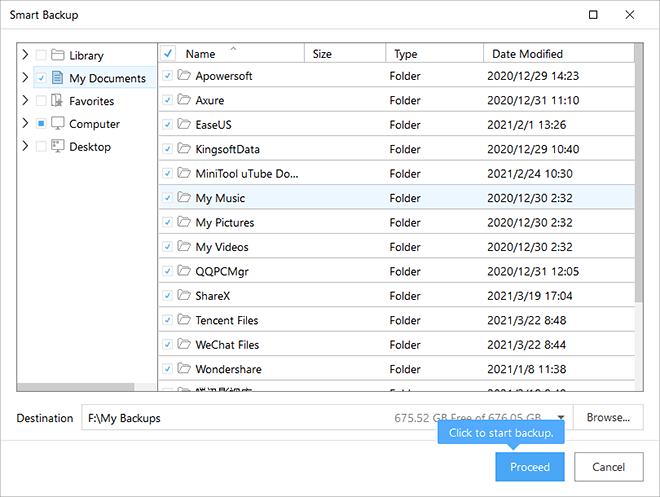Open the Destination path dropdown
This screenshot has width=660, height=497.
561,418
